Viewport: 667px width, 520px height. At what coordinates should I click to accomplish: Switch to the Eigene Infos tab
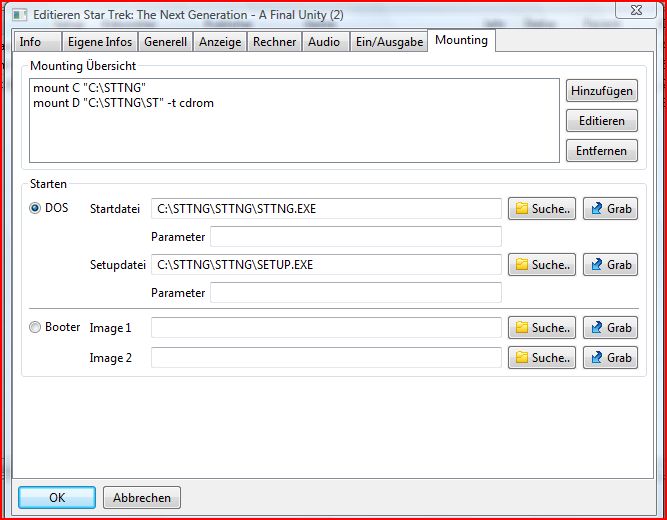(99, 42)
